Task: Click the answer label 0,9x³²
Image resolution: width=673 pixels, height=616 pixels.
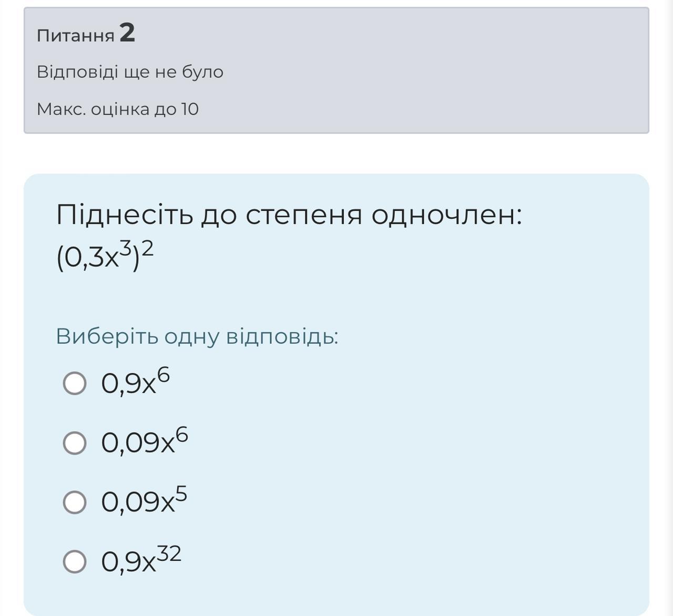Action: [141, 561]
